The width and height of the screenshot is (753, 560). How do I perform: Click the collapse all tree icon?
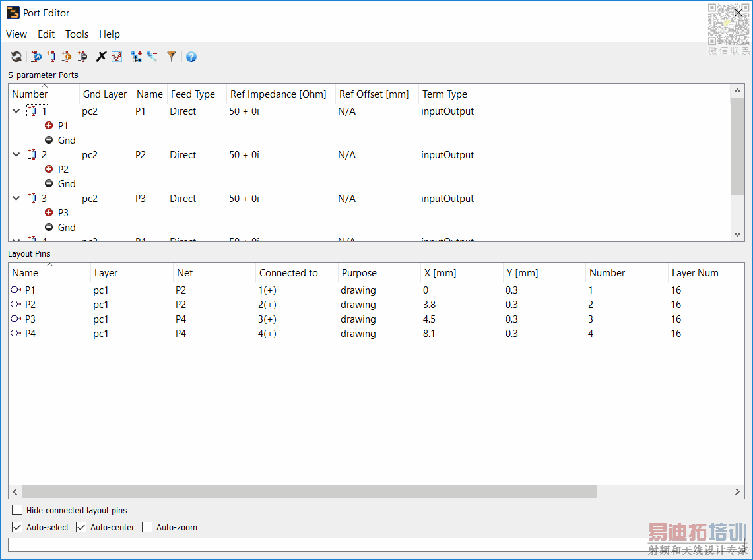(x=152, y=57)
